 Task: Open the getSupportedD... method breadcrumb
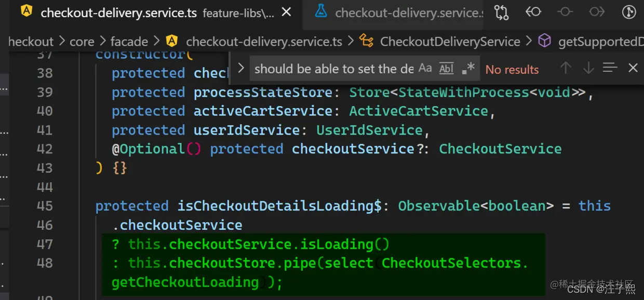(601, 42)
